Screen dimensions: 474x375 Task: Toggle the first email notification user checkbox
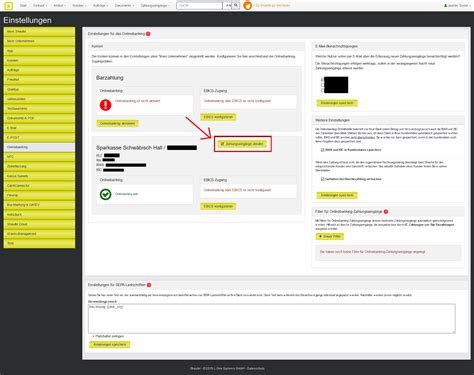(x=322, y=79)
